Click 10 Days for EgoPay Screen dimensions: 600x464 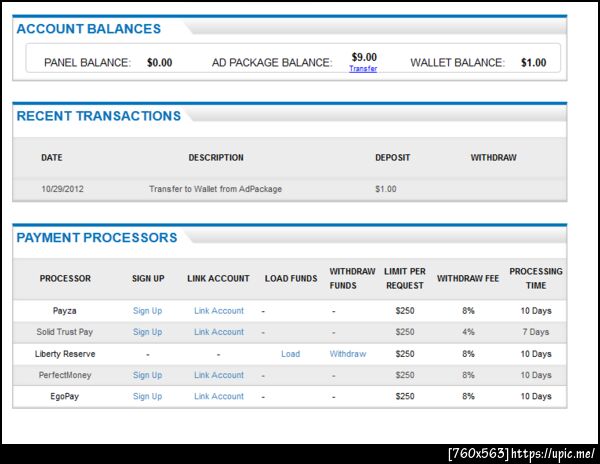536,396
